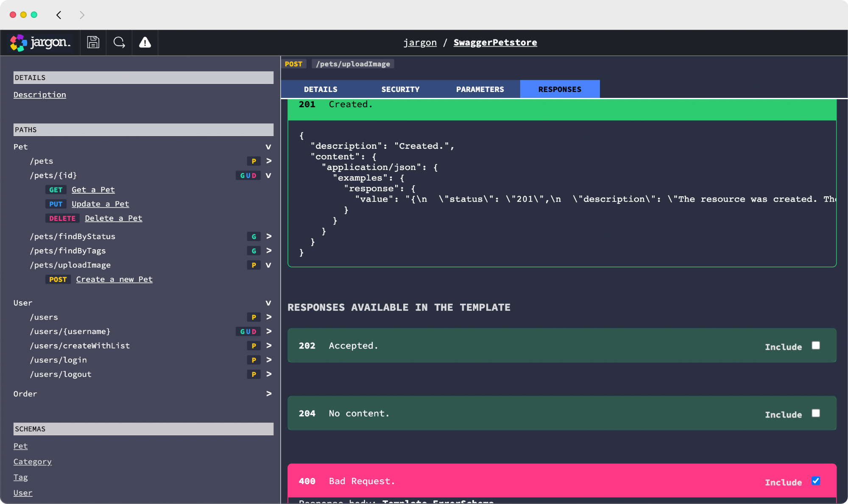This screenshot has width=848, height=504.
Task: Expand the /pets path chevron
Action: pyautogui.click(x=269, y=161)
